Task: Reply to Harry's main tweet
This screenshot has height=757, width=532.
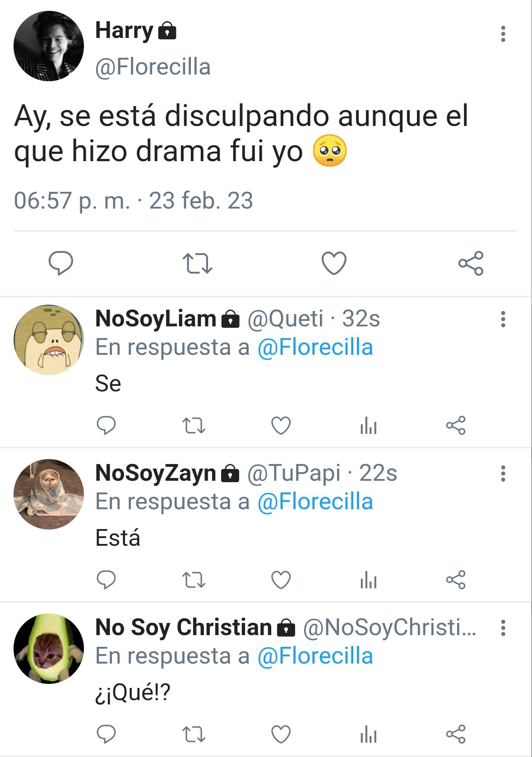Action: 61,263
